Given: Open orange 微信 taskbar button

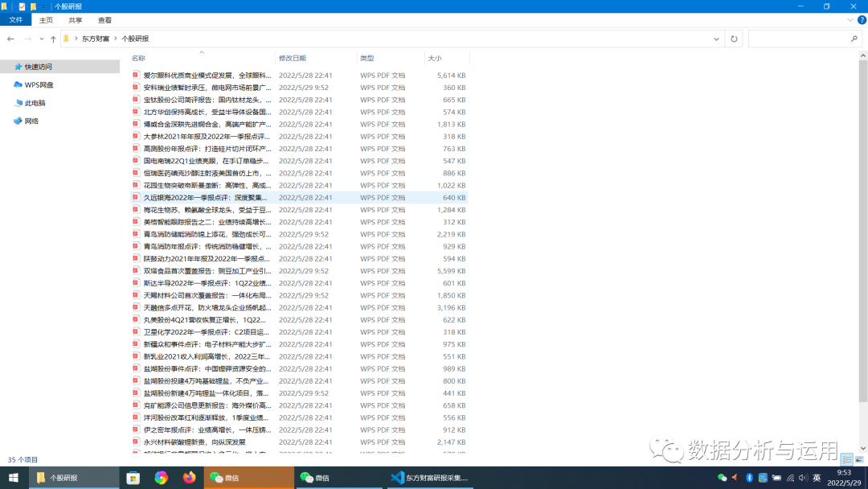Looking at the screenshot, I should click(x=249, y=478).
